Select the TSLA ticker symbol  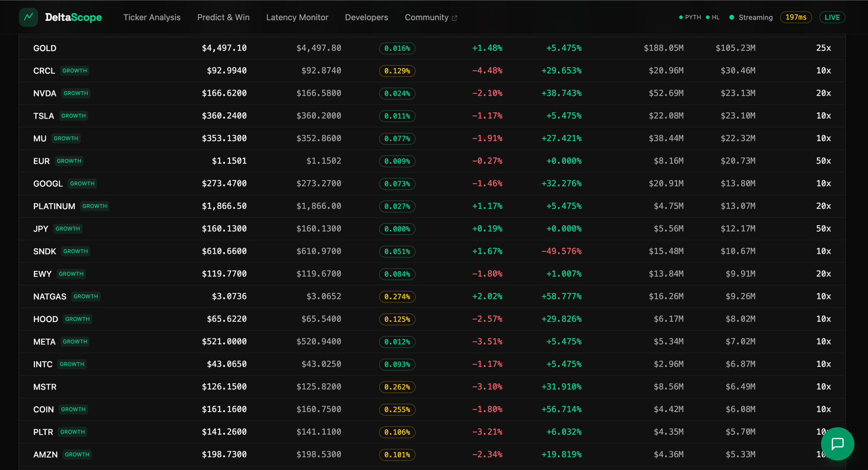[x=43, y=116]
